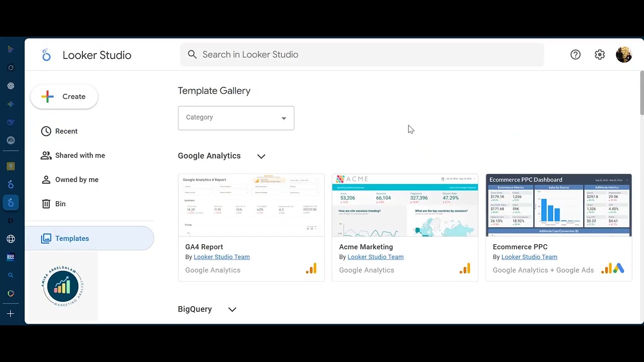Click the Google Ads icon on Ecommerce PPC card

click(618, 269)
